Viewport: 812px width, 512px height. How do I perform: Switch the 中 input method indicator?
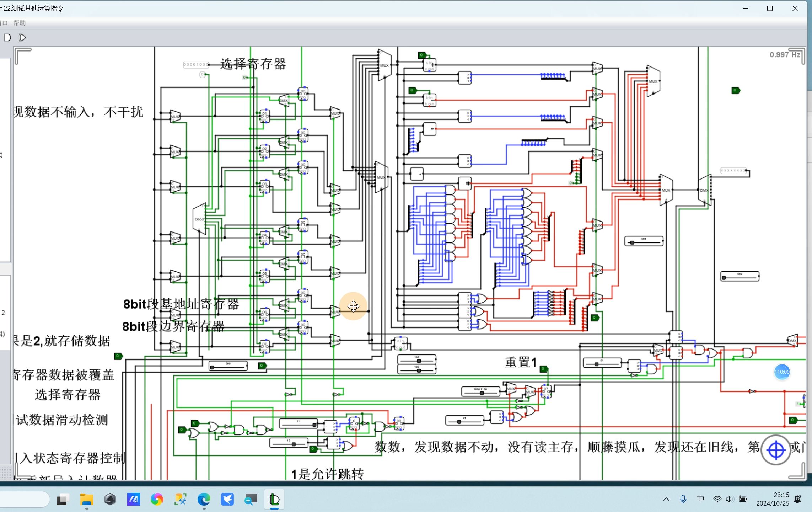click(700, 499)
